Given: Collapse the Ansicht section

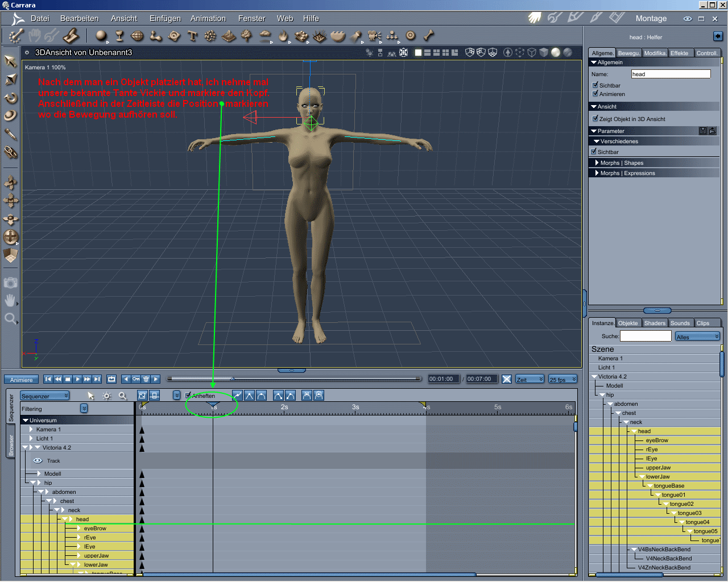Looking at the screenshot, I should pyautogui.click(x=594, y=107).
